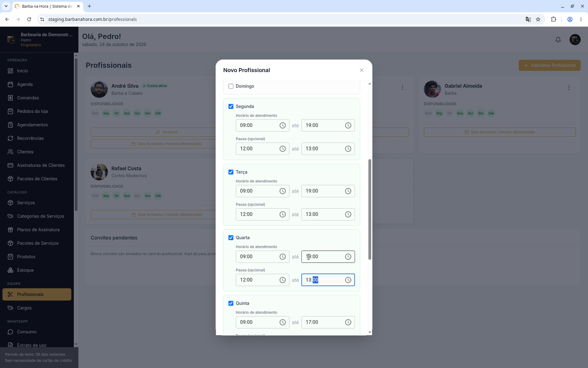Open the Chrome profile icon
Viewport: 588px width, 368px height.
tap(570, 19)
